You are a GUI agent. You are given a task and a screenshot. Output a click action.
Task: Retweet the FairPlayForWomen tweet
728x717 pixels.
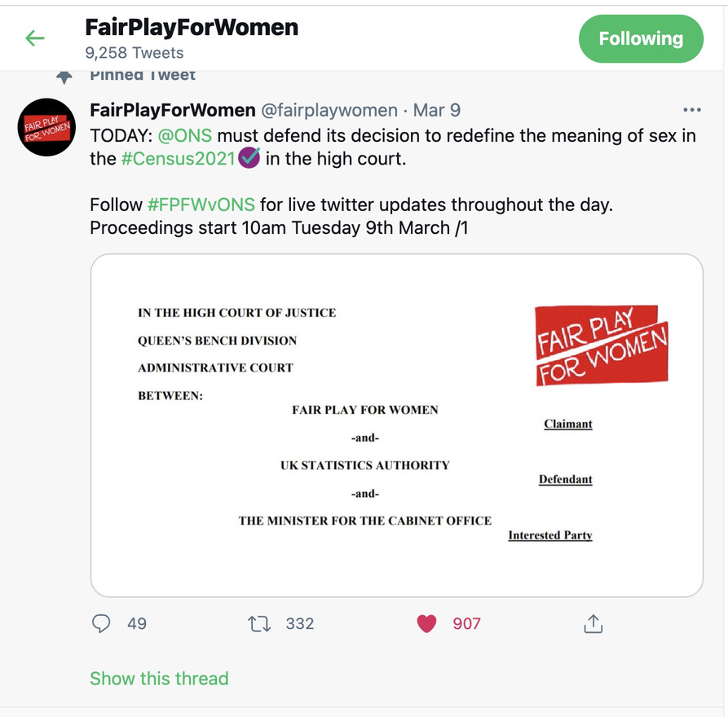[x=258, y=623]
